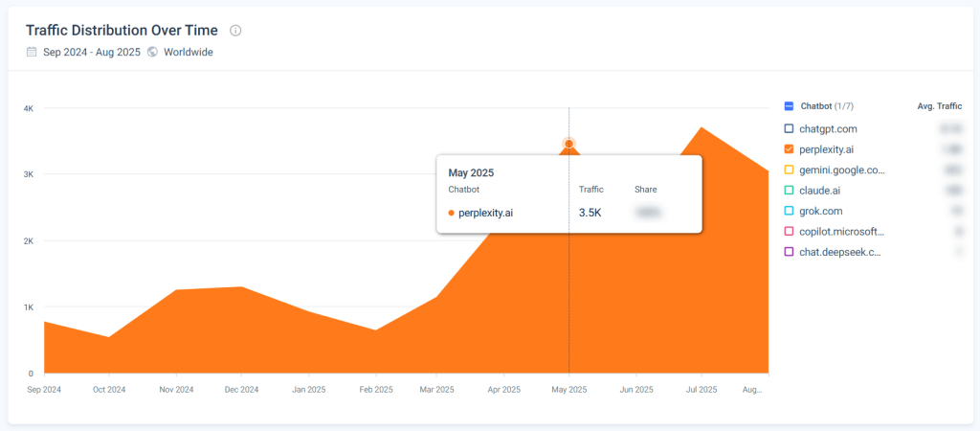Enable the chatgpt.com checkbox

click(x=789, y=128)
